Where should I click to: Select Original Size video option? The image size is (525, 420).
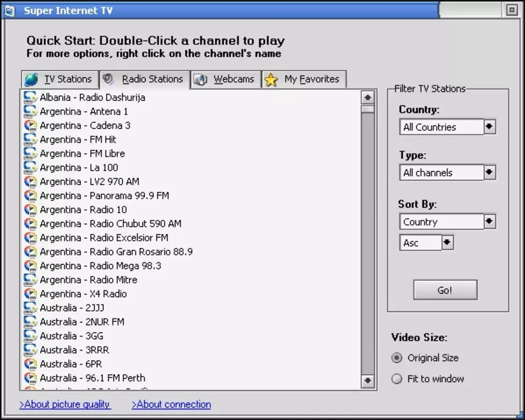(x=397, y=358)
